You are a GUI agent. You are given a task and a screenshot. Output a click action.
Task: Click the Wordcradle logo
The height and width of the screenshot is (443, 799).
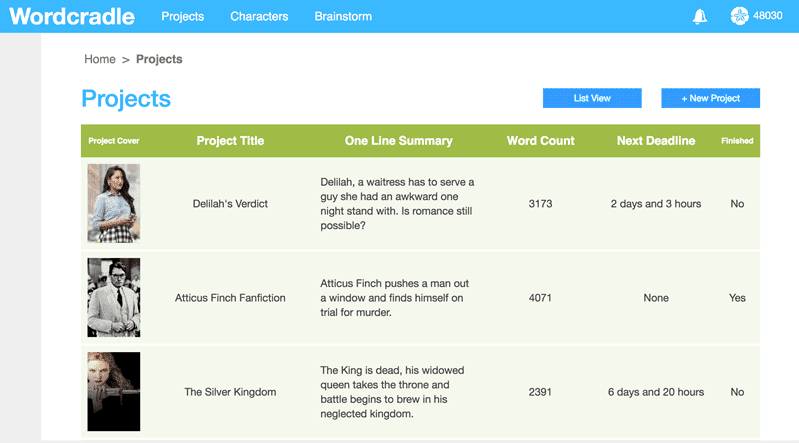72,16
